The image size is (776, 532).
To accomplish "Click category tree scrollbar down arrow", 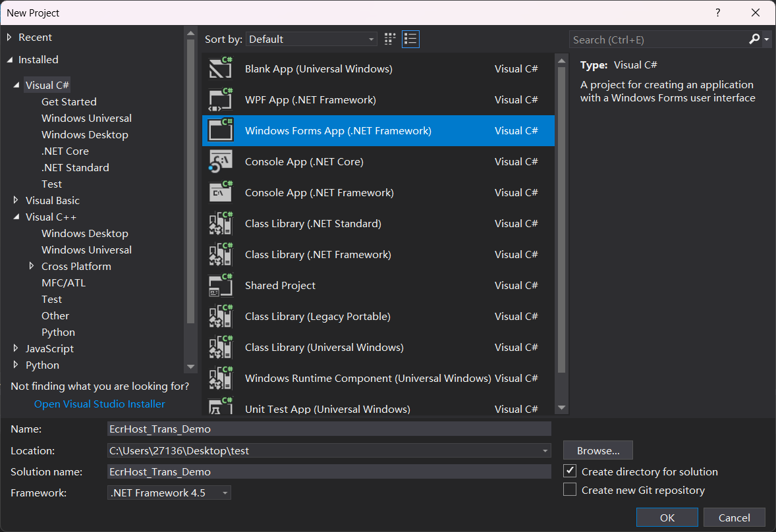I will (190, 366).
